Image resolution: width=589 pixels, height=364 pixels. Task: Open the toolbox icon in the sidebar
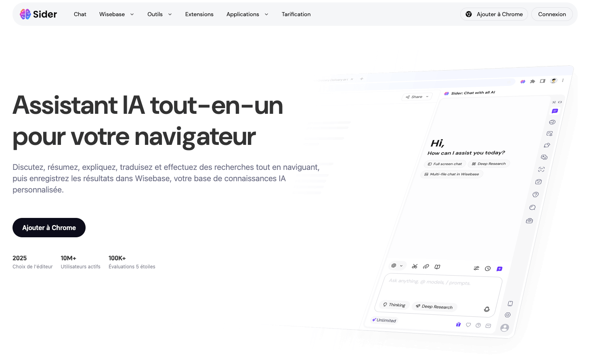coord(530,221)
